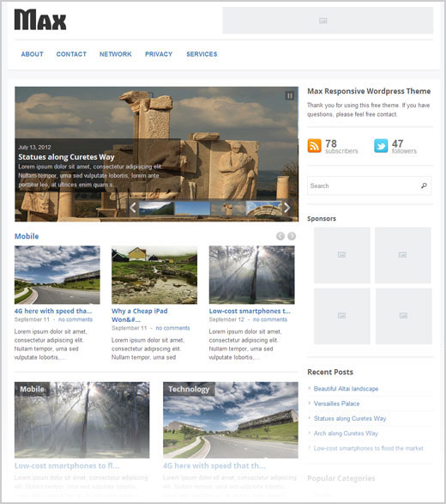Pause the featured slideshow
This screenshot has height=504, width=446.
(289, 95)
